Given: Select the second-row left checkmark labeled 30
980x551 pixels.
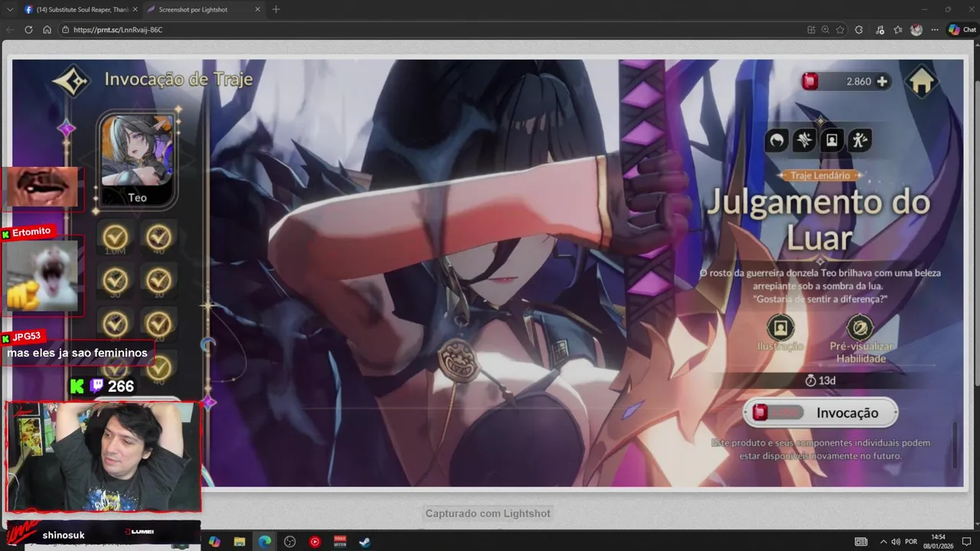Looking at the screenshot, I should coord(116,280).
